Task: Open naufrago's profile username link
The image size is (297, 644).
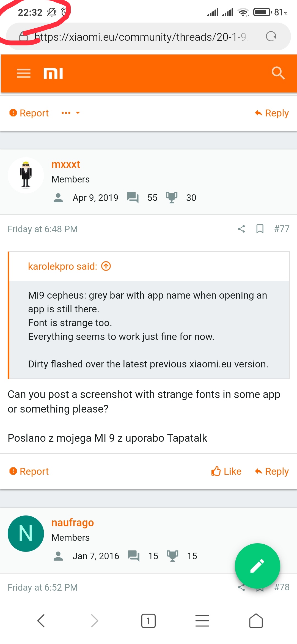Action: [x=73, y=522]
